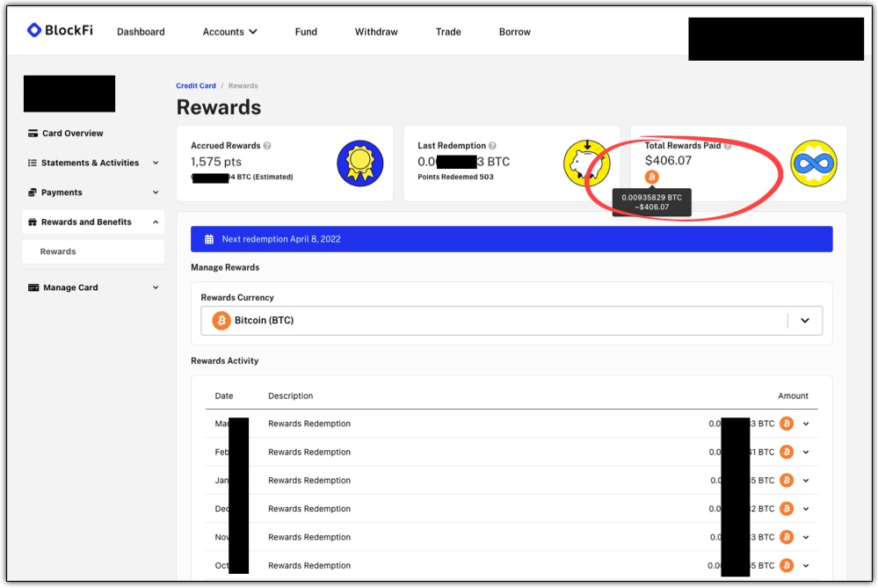Expand the Manage Card section chevron
Viewport: 878px width, 588px height.
(156, 287)
